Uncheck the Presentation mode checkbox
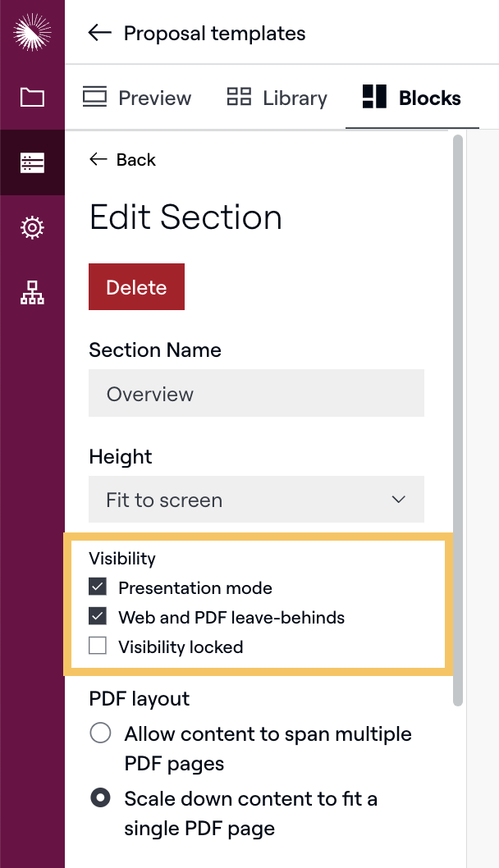Image resolution: width=499 pixels, height=868 pixels. click(x=98, y=587)
